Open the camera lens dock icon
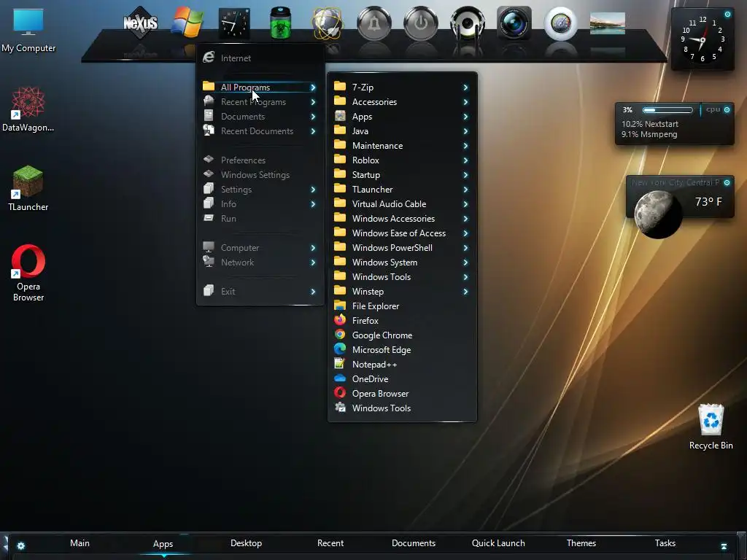Image resolution: width=747 pixels, height=560 pixels. point(514,23)
